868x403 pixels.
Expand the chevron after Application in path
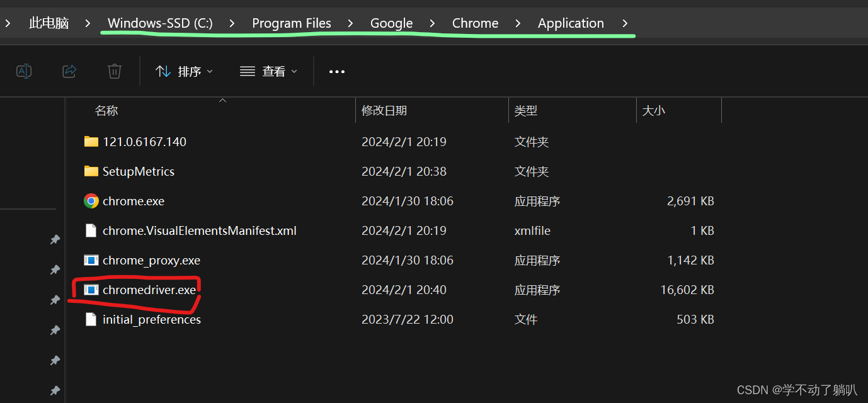[625, 23]
